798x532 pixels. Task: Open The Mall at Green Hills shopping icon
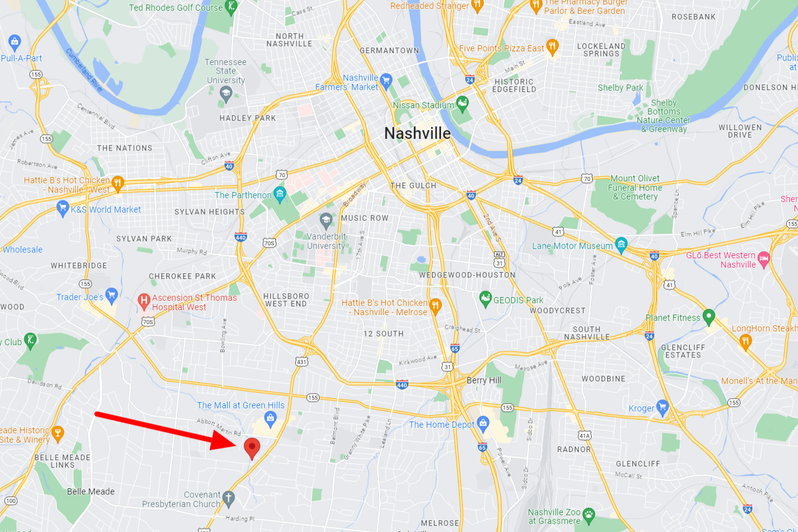(271, 417)
